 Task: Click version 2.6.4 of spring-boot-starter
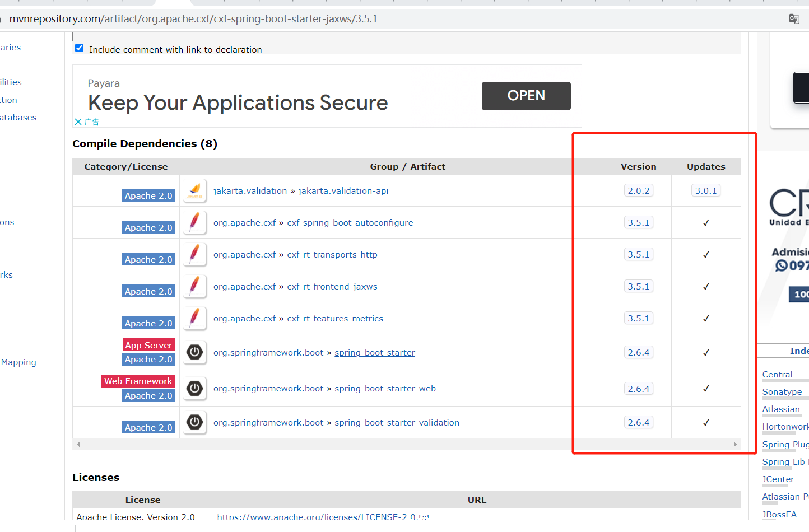pyautogui.click(x=639, y=352)
